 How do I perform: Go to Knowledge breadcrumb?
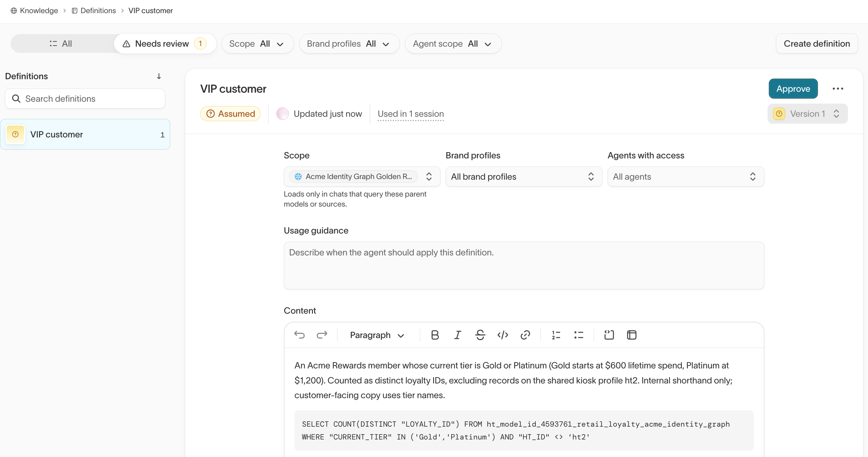click(34, 11)
